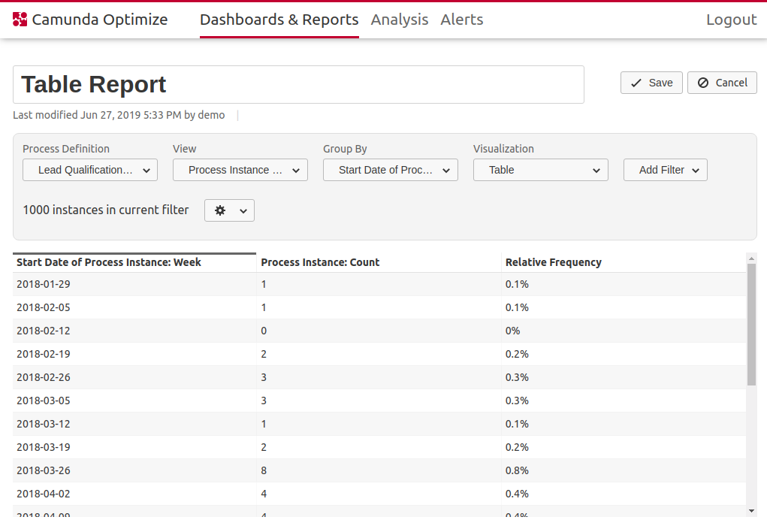Open Dashboards & Reports tab
The image size is (767, 532).
coord(279,20)
